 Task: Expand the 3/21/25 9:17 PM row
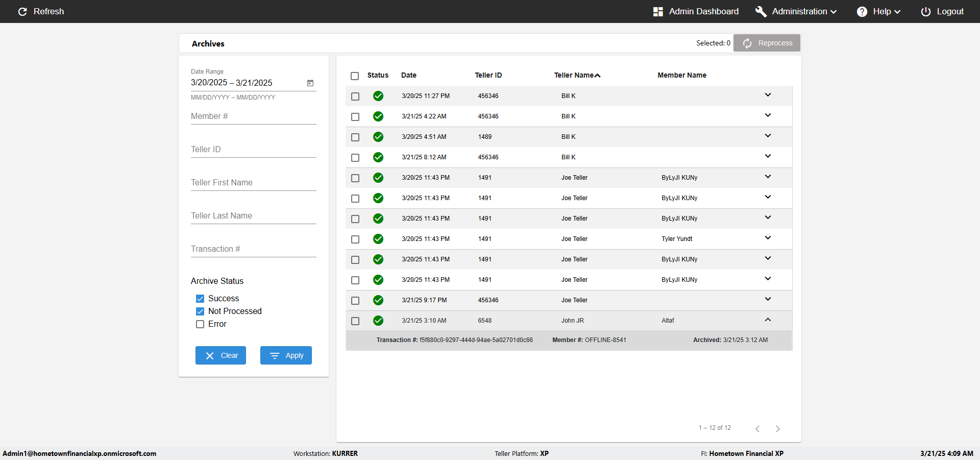click(x=768, y=299)
